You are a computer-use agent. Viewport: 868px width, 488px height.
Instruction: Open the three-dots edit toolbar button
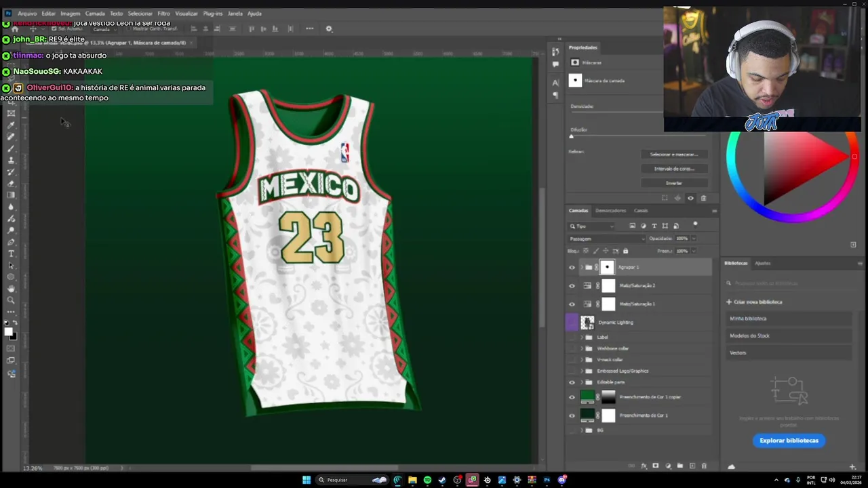11,312
